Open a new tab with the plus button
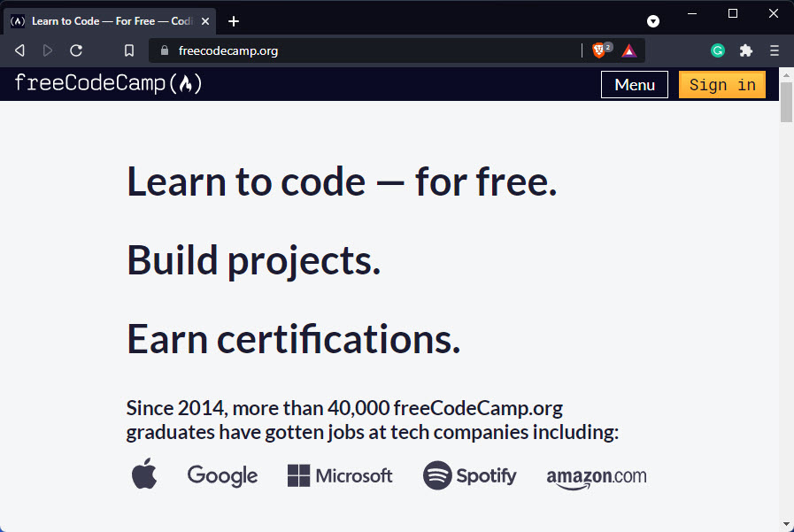Image resolution: width=794 pixels, height=532 pixels. pyautogui.click(x=234, y=21)
